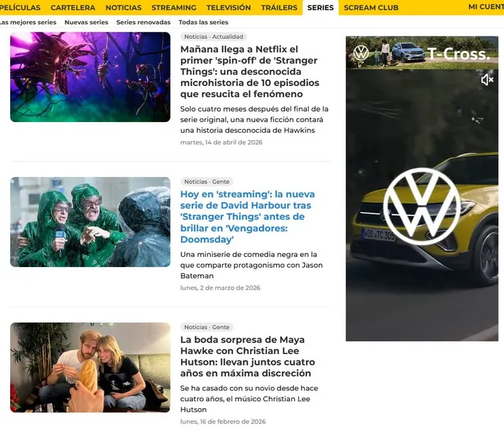
Task: Open the purple Stranger Things thumbnail
Action: coord(90,77)
